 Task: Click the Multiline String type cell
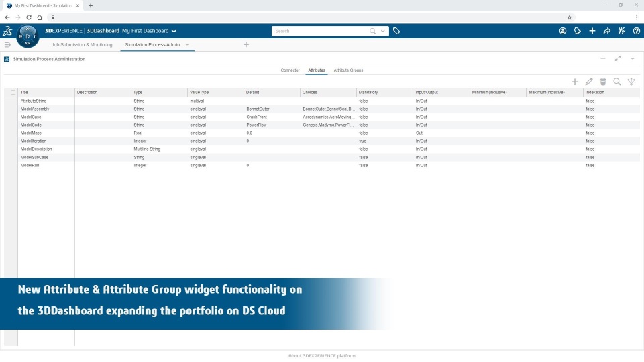pos(147,149)
